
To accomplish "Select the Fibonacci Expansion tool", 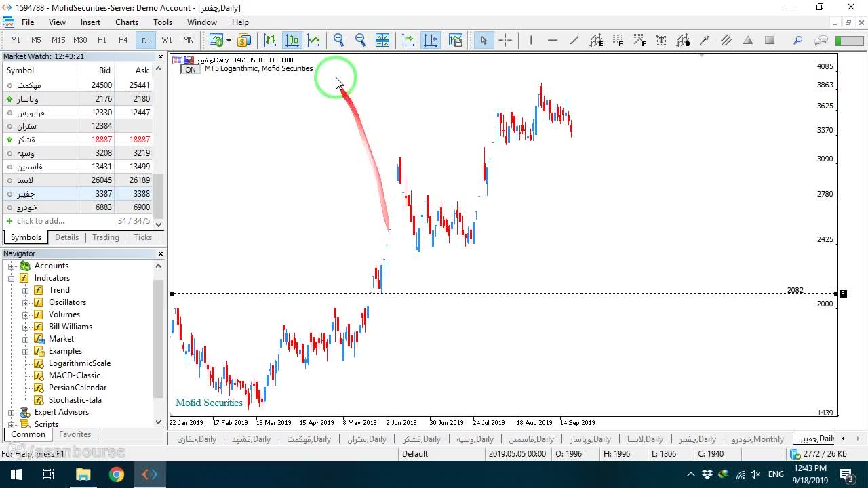I will (x=639, y=40).
